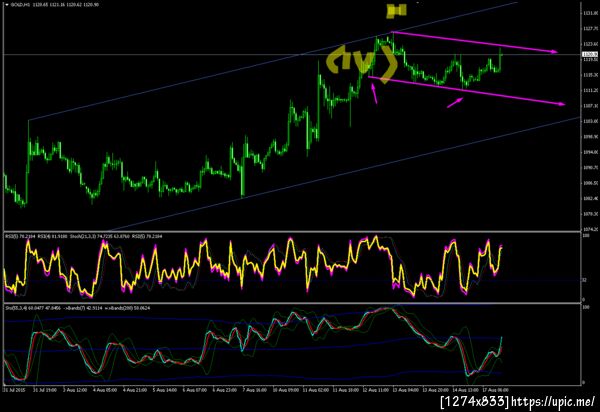Viewport: 600px width, 412px height.
Task: Open the chart menu triangle beside GOLD,H1
Action: 7,5
